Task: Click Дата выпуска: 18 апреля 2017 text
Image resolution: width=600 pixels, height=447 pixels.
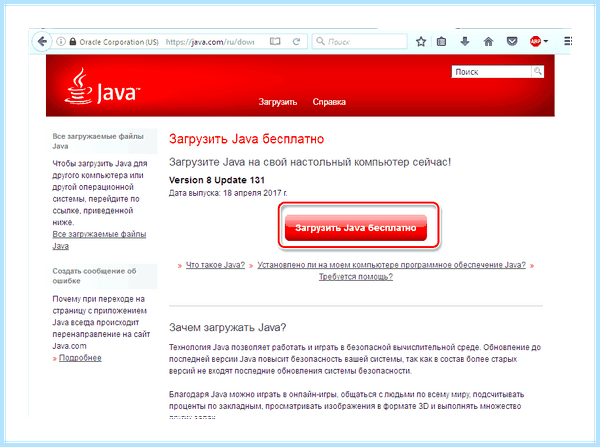Action: [228, 193]
